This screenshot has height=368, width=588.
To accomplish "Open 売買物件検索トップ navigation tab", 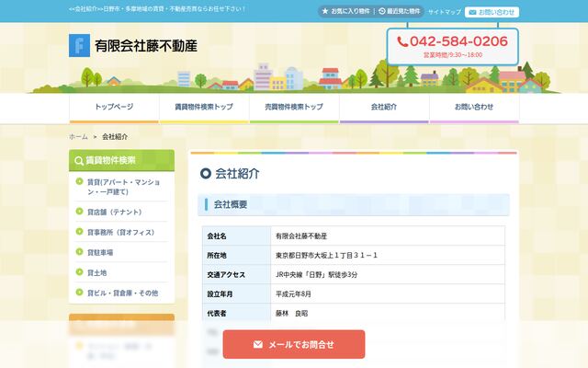I will (x=294, y=109).
